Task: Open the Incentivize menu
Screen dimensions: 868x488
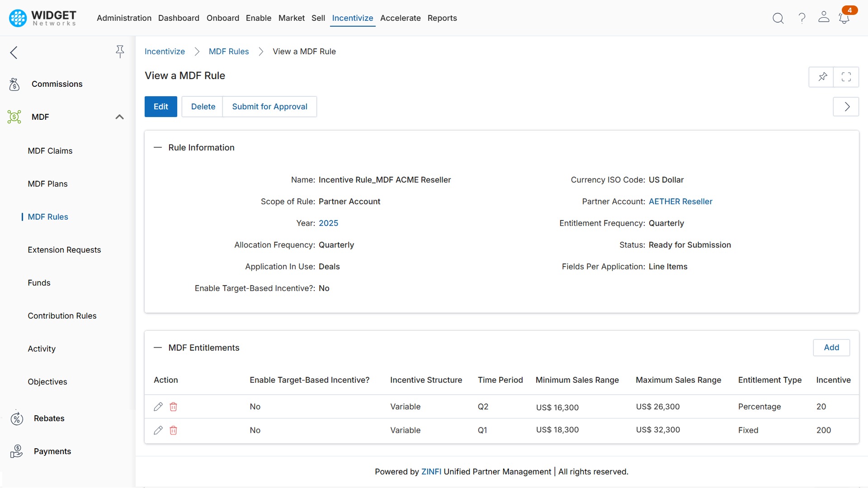Action: coord(353,18)
